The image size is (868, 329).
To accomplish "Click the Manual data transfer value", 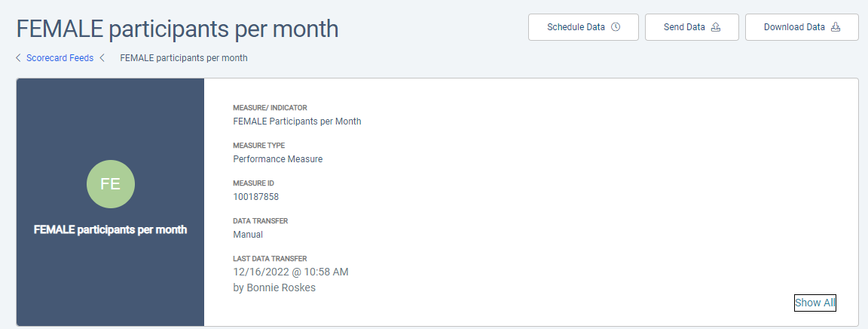I will [248, 235].
